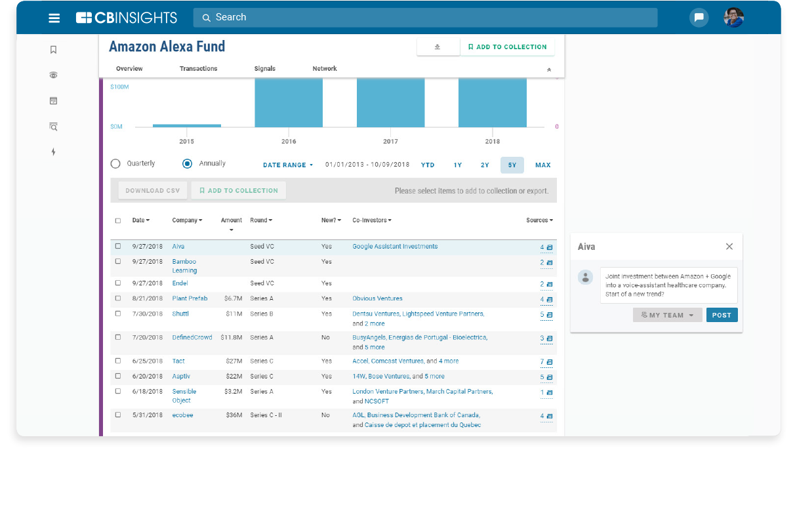Open the bookmark collections sidebar icon
Screen dimensions: 795x532
(x=54, y=50)
